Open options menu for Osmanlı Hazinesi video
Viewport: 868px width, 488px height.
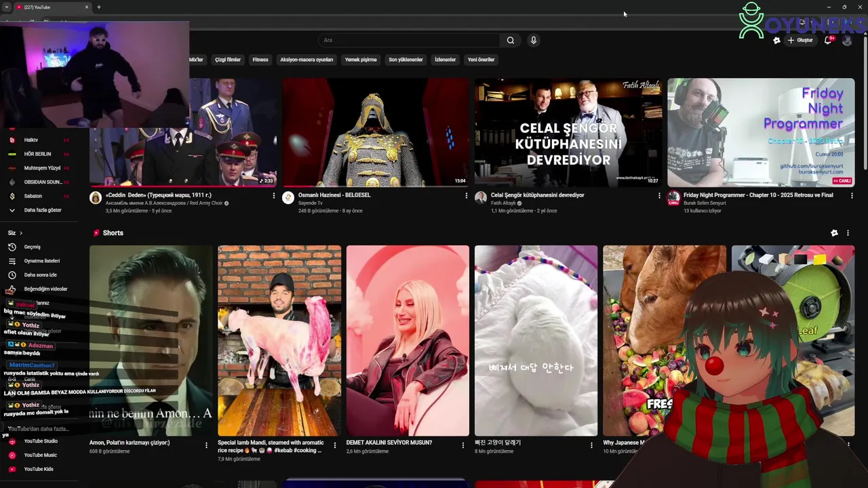click(467, 195)
